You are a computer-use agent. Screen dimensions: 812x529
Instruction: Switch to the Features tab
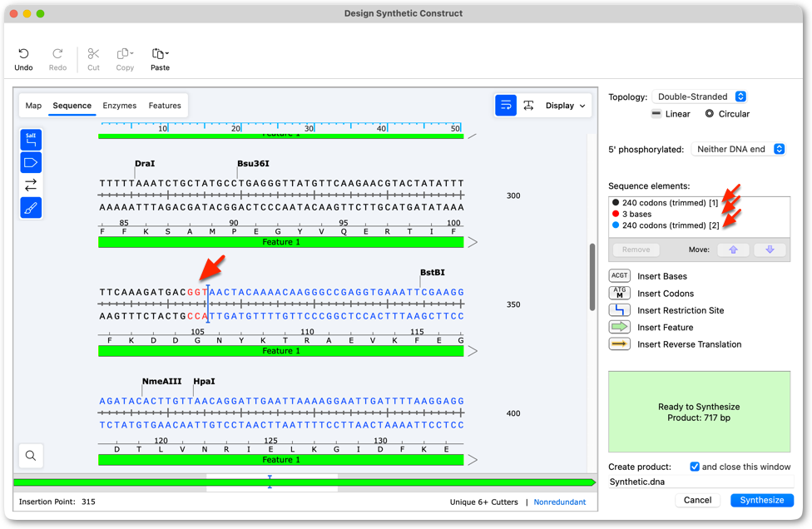pos(165,106)
